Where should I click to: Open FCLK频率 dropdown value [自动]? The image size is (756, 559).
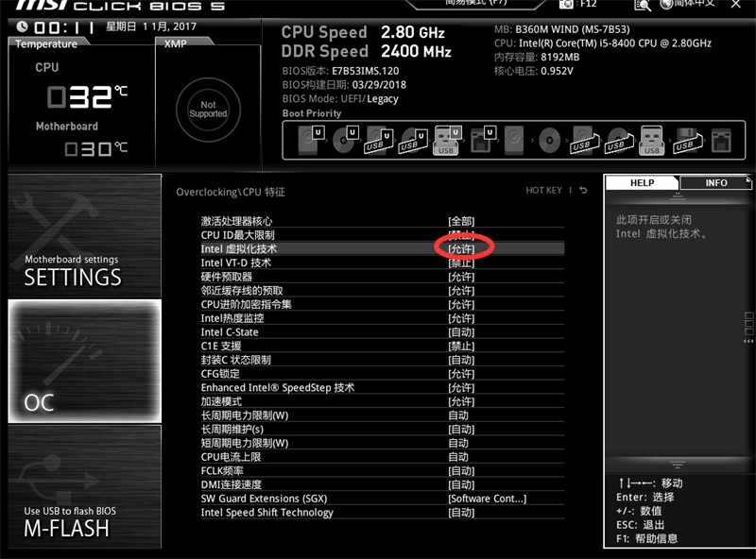(461, 471)
